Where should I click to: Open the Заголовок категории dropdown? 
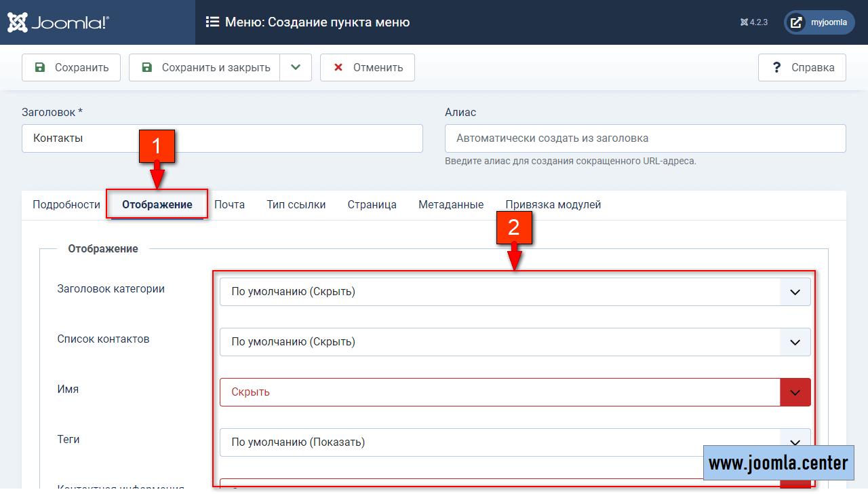515,292
